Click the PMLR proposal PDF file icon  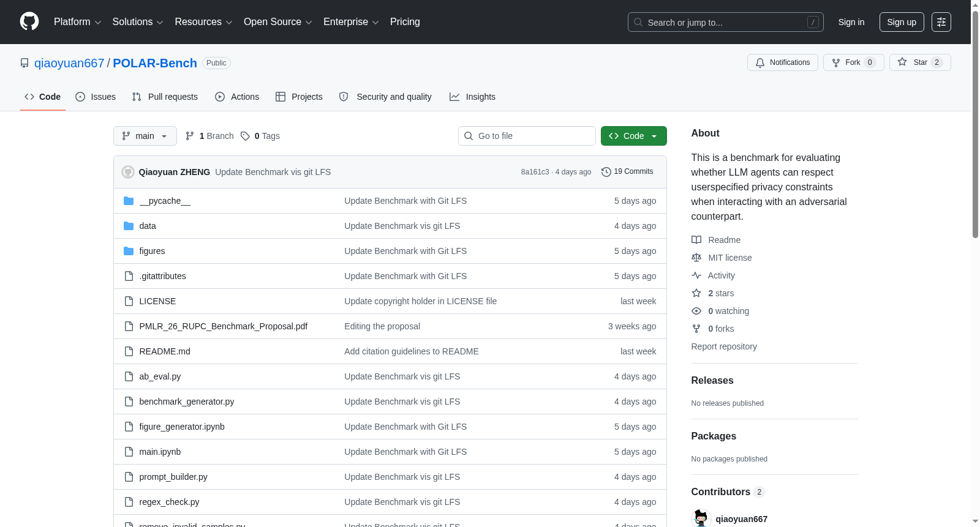[129, 326]
